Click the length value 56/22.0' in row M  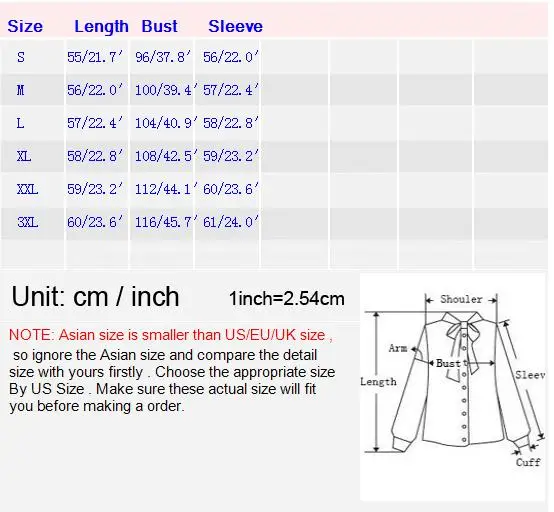click(x=95, y=90)
